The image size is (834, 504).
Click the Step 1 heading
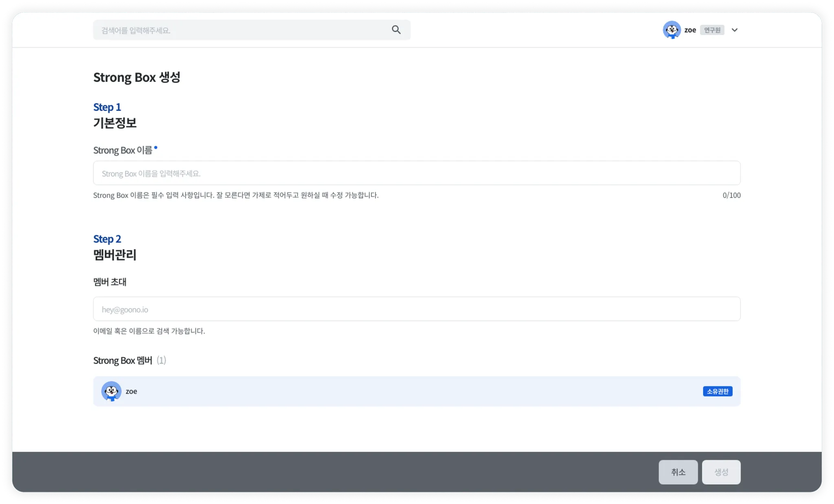[107, 107]
